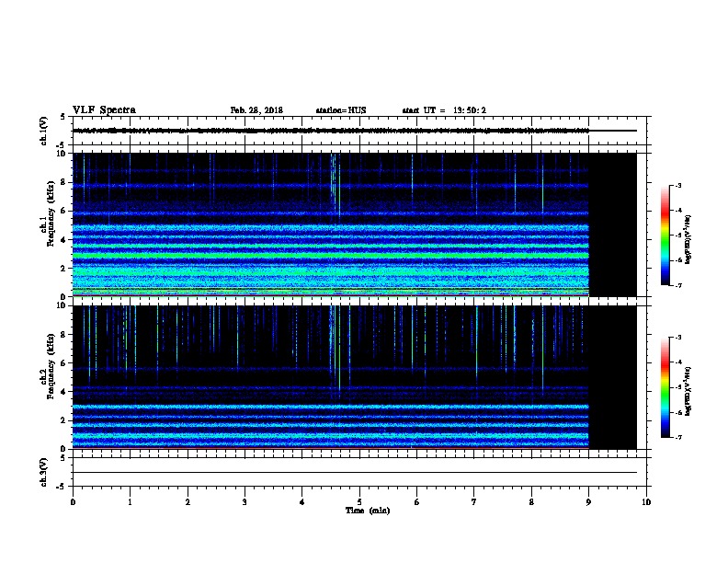Viewport: 728px width, 563px height.
Task: Click time axis tick label "1"
Action: tap(130, 502)
